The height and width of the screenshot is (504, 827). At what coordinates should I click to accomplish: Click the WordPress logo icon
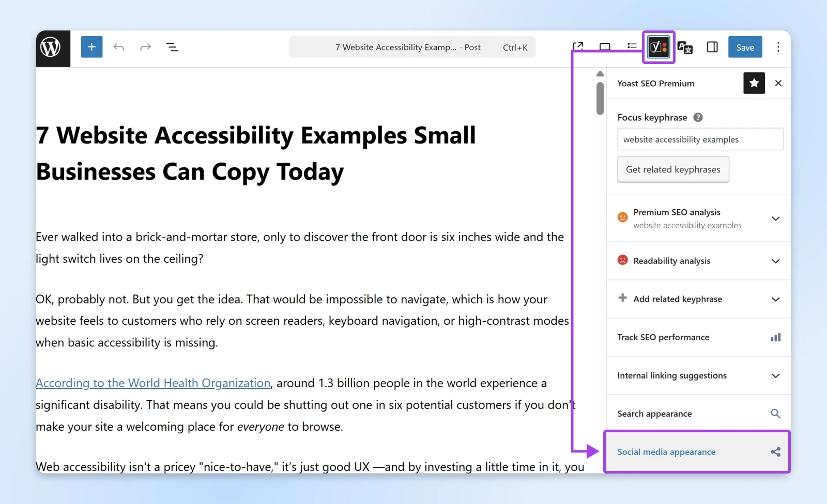51,48
